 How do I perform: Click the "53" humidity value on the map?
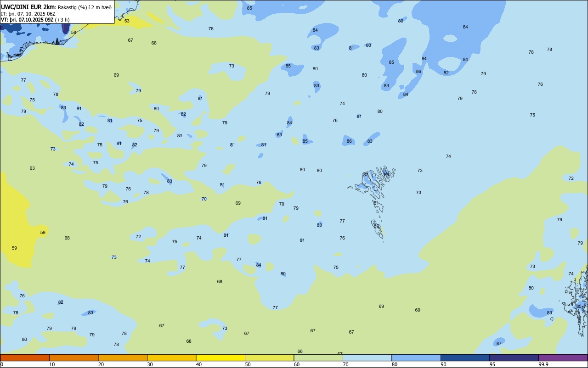pyautogui.click(x=127, y=21)
